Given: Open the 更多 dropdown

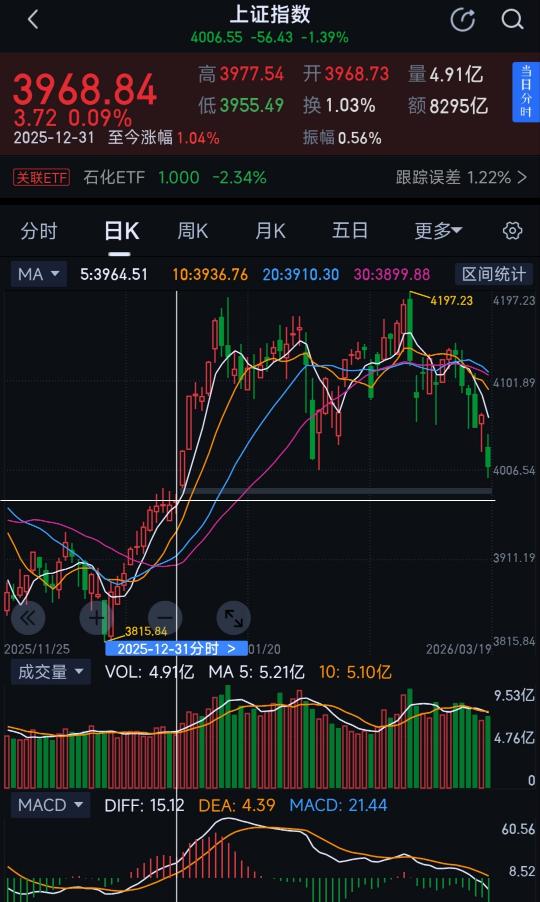Looking at the screenshot, I should click(x=438, y=231).
